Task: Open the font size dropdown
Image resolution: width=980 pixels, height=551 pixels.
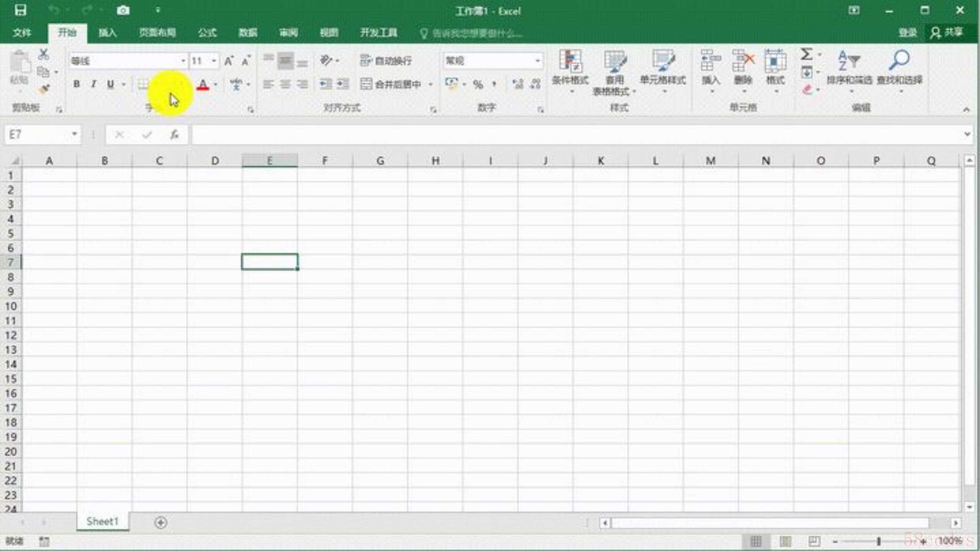Action: (214, 61)
